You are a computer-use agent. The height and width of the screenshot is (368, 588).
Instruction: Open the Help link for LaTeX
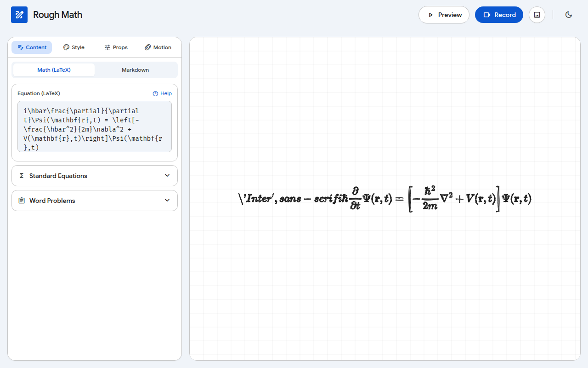click(162, 93)
